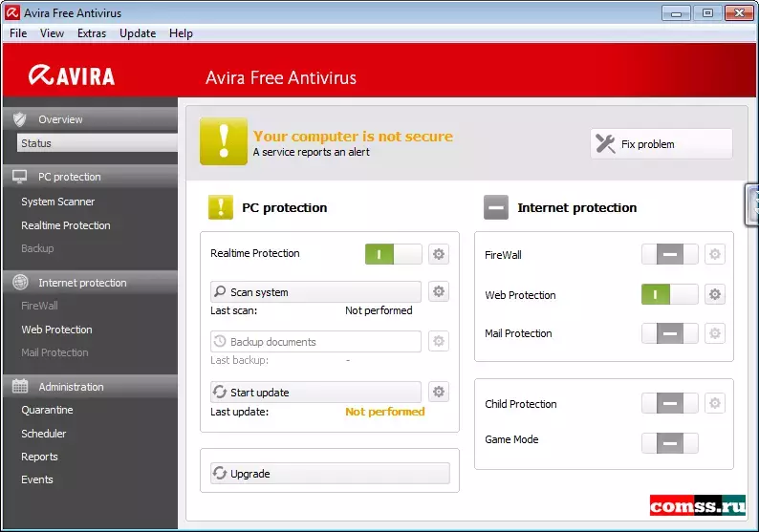Viewport: 759px width, 532px height.
Task: Open Events in sidebar
Action: (36, 479)
